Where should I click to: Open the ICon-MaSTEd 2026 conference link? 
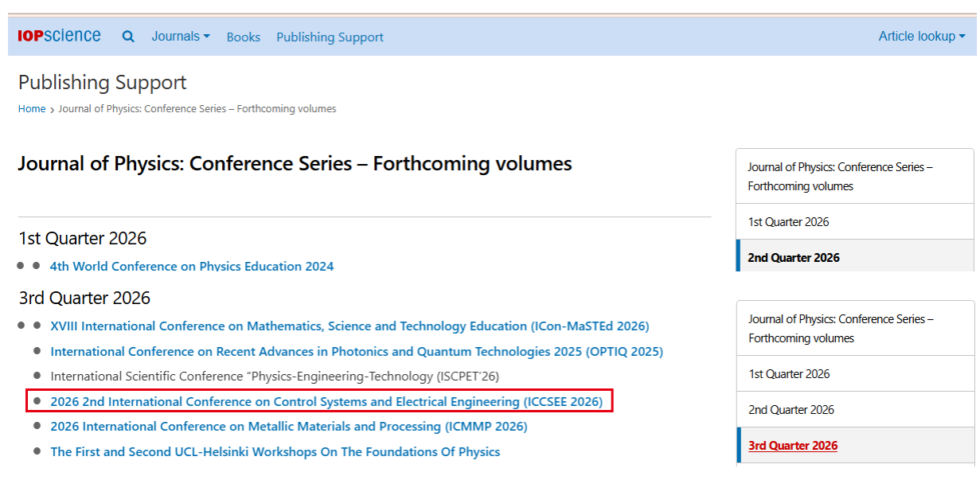(x=349, y=326)
